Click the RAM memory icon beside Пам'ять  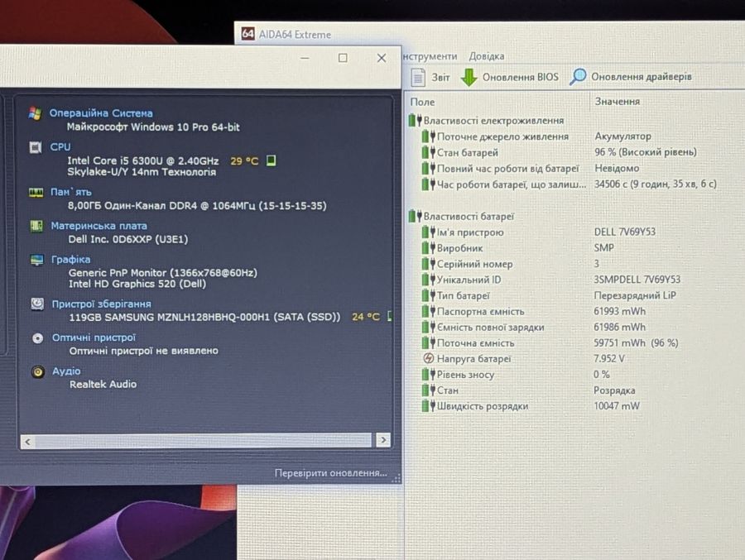coord(36,193)
